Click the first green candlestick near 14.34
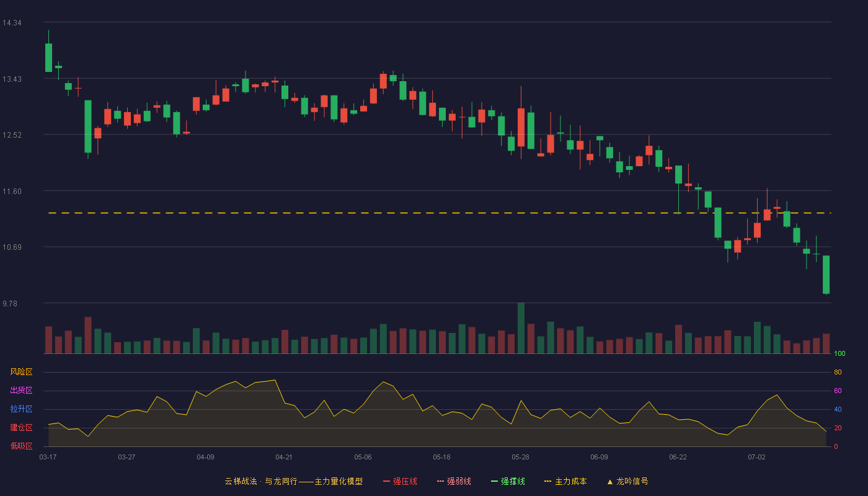The width and height of the screenshot is (868, 496). click(48, 58)
